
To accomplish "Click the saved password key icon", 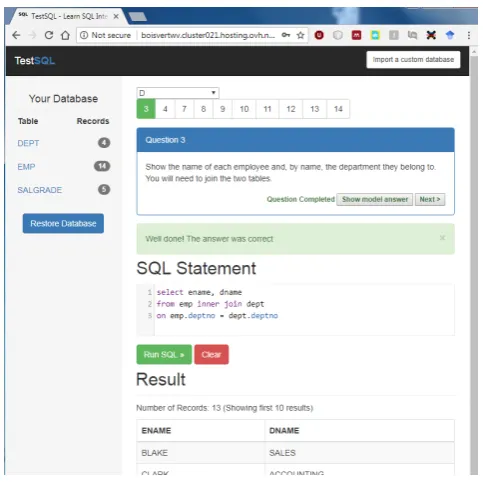I will (x=286, y=35).
